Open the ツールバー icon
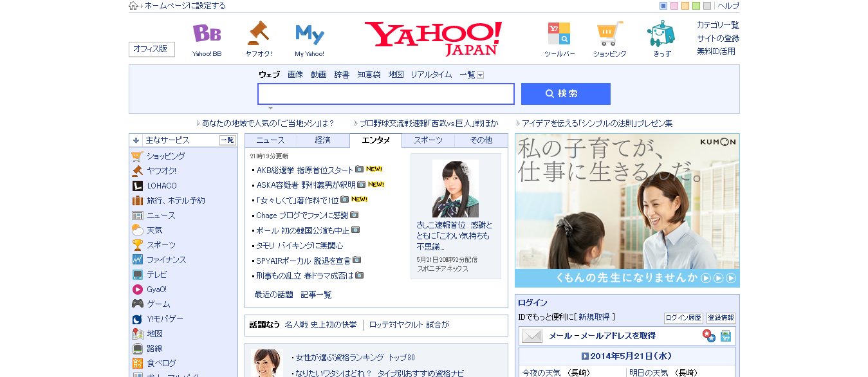The image size is (868, 377). coord(559,33)
